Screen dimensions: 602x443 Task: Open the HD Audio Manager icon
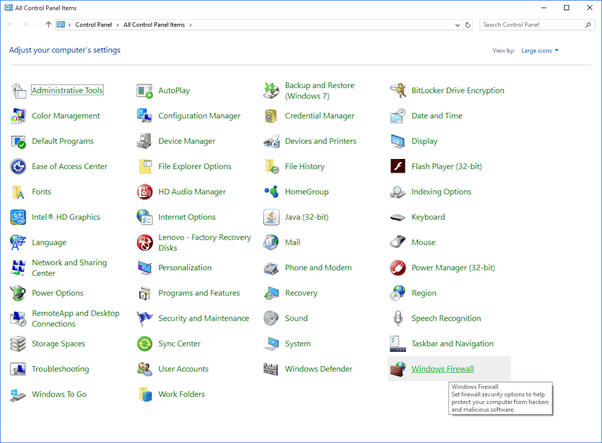(145, 192)
